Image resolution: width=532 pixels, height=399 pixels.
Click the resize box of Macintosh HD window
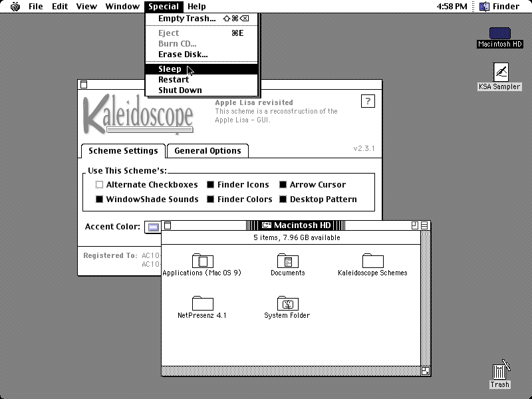tap(426, 371)
